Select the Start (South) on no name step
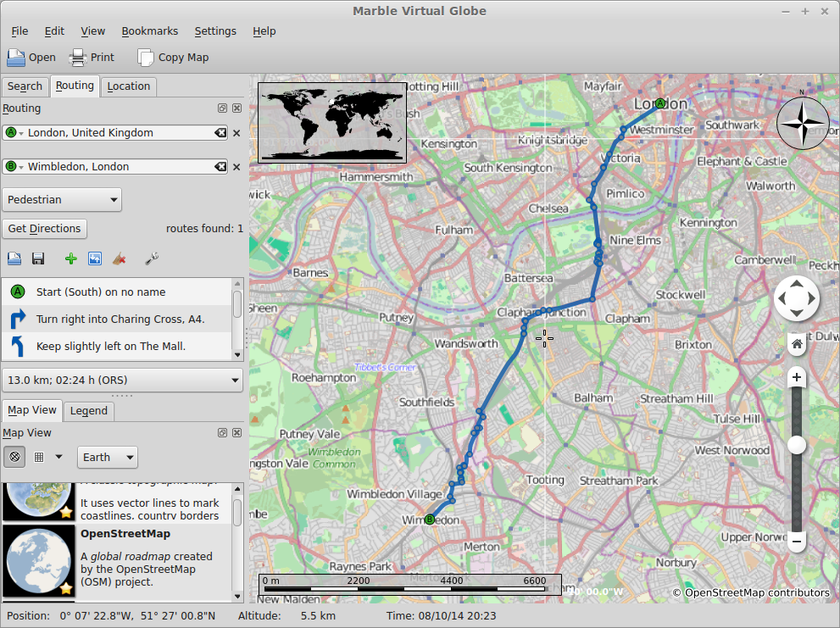The height and width of the screenshot is (628, 840). coord(117,292)
